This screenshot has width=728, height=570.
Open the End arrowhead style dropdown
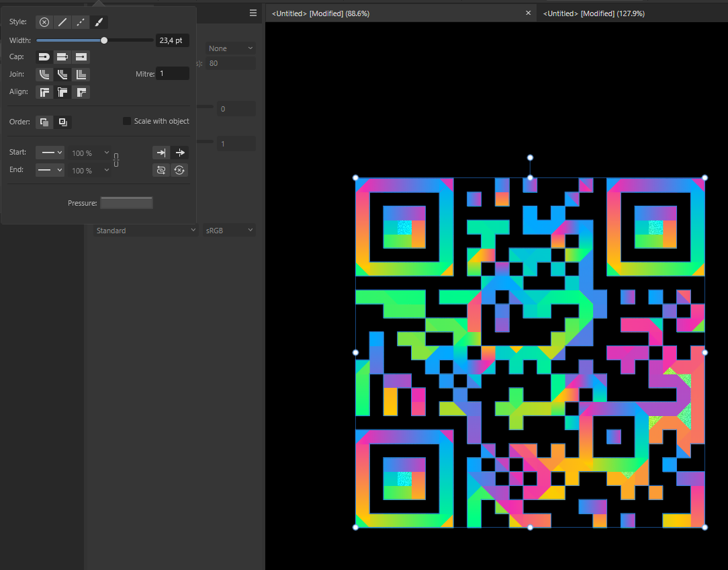tap(50, 170)
